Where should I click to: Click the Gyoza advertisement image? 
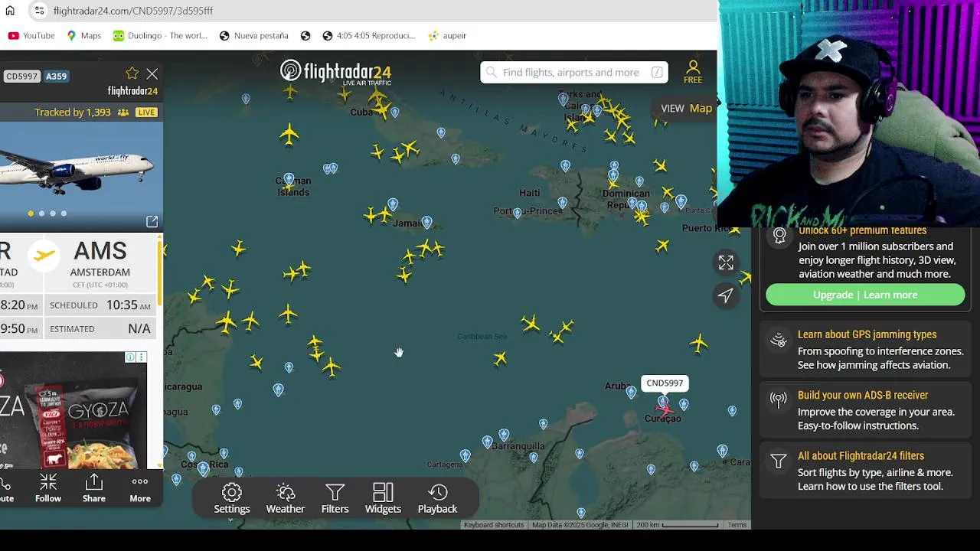click(x=73, y=410)
